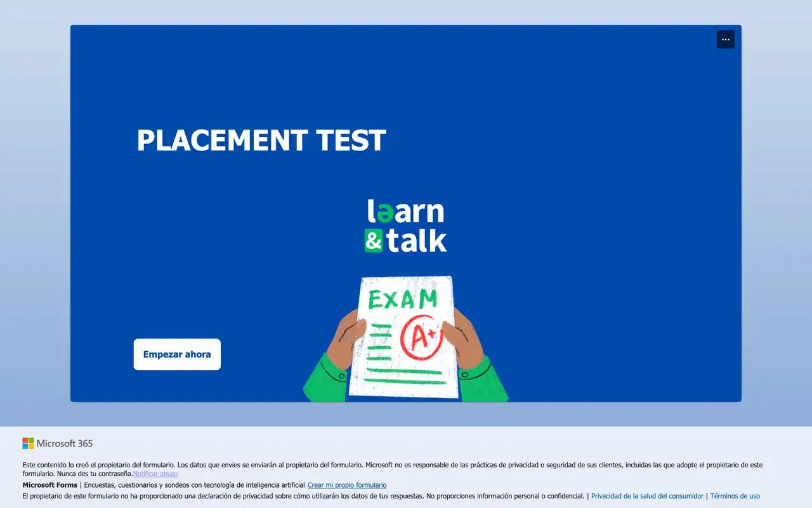
Task: Click the learn & talk logo
Action: (406, 225)
